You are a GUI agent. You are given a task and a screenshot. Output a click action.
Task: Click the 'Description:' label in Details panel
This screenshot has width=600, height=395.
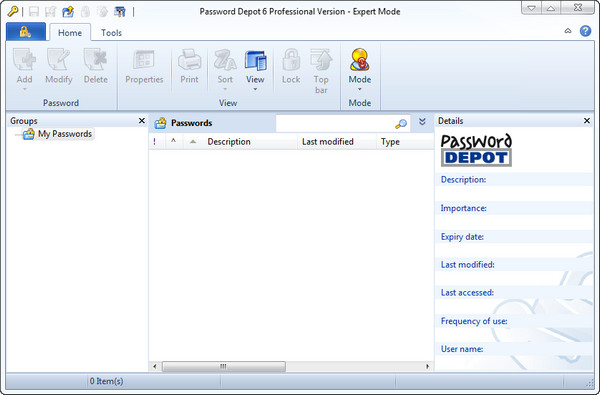463,180
